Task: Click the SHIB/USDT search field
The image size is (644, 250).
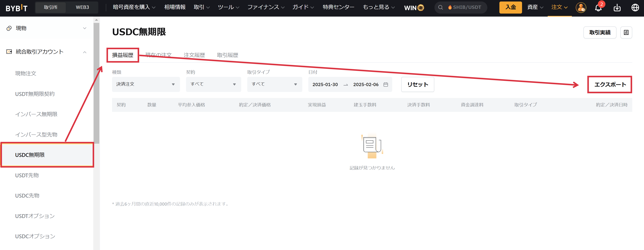Action: click(461, 8)
